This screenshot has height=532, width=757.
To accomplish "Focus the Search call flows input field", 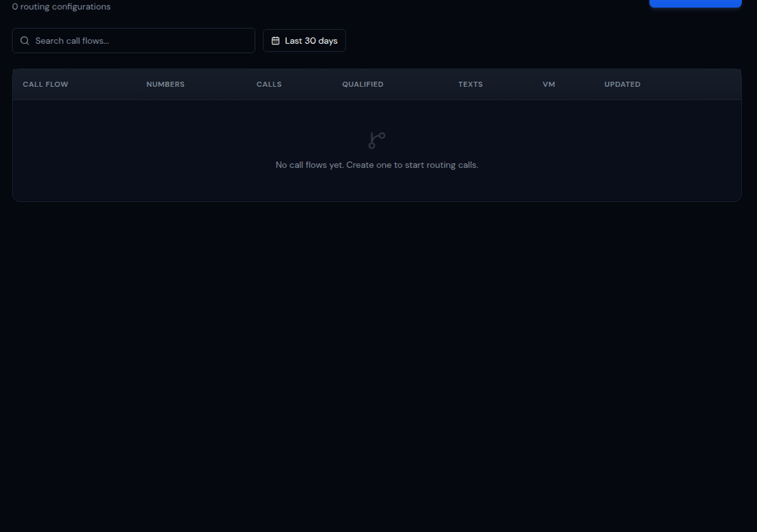I will [140, 41].
